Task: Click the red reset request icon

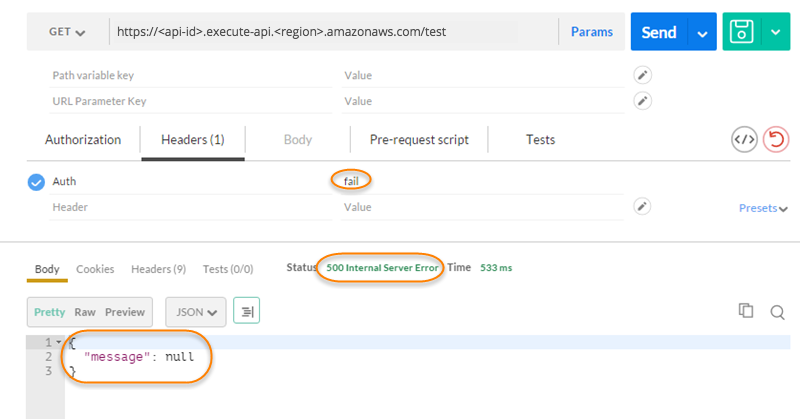Action: [775, 140]
